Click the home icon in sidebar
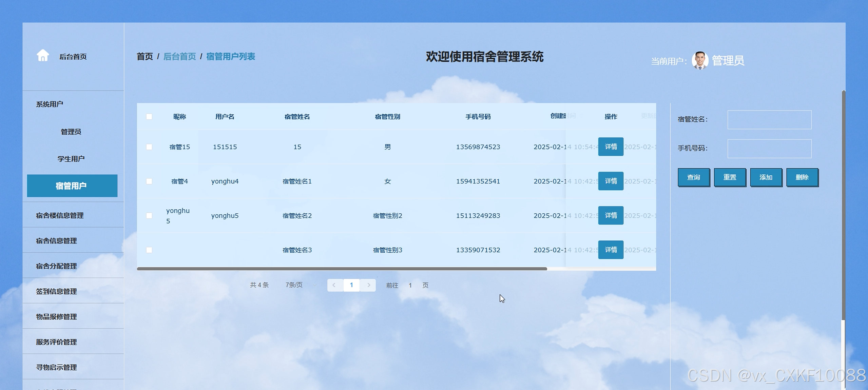Image resolution: width=868 pixels, height=390 pixels. (43, 56)
